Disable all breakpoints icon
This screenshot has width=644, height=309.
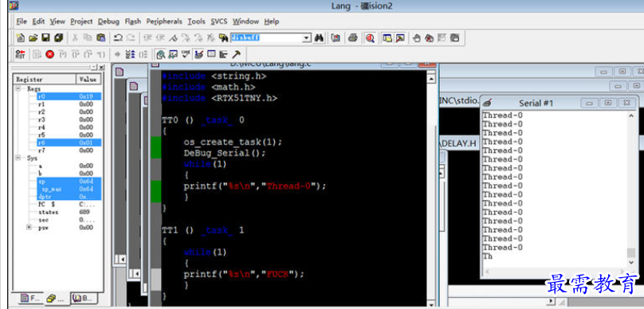coord(454,37)
